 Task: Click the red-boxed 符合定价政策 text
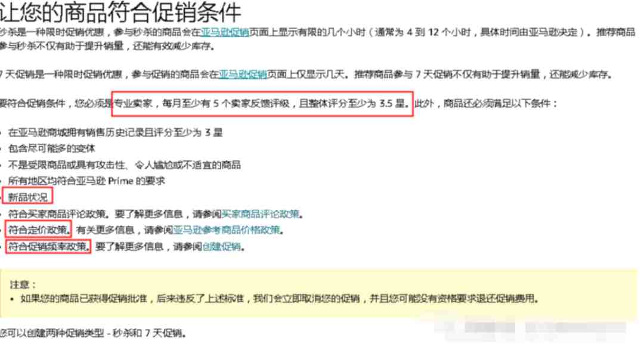(38, 230)
